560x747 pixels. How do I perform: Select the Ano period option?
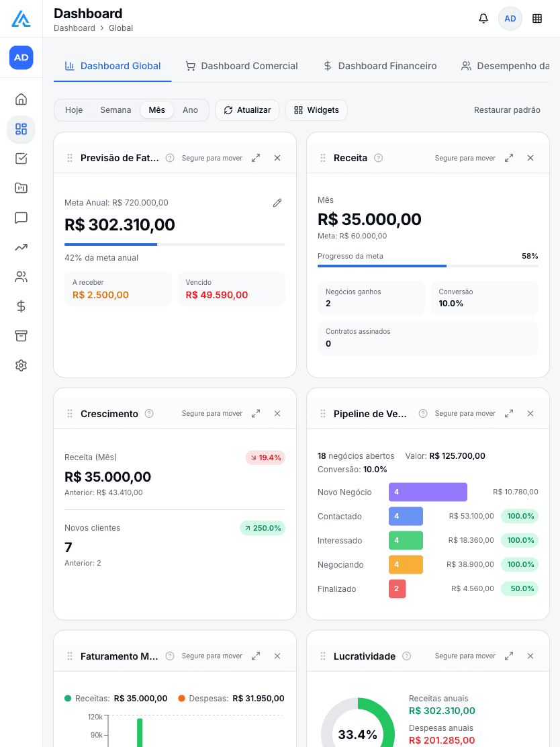coord(191,110)
